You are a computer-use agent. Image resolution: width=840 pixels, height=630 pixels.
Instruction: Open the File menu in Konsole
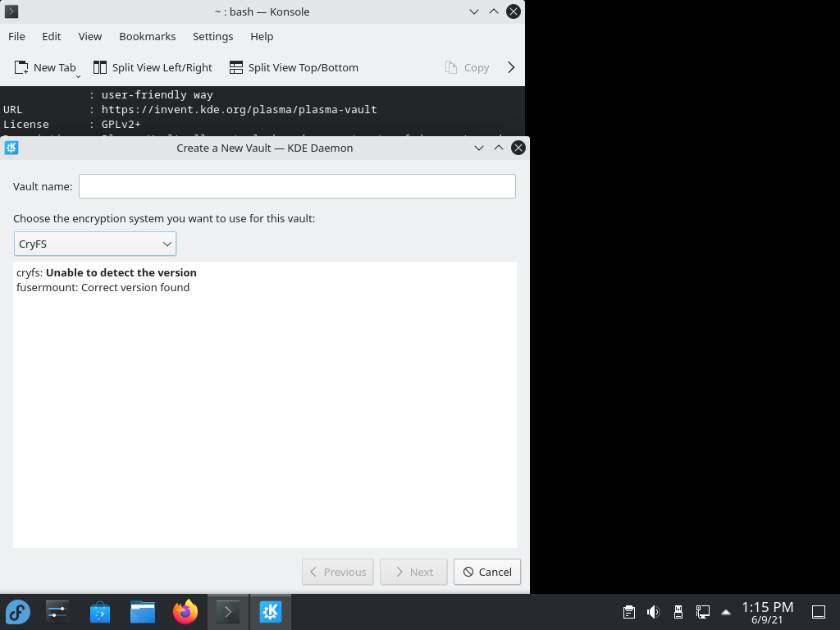tap(16, 36)
